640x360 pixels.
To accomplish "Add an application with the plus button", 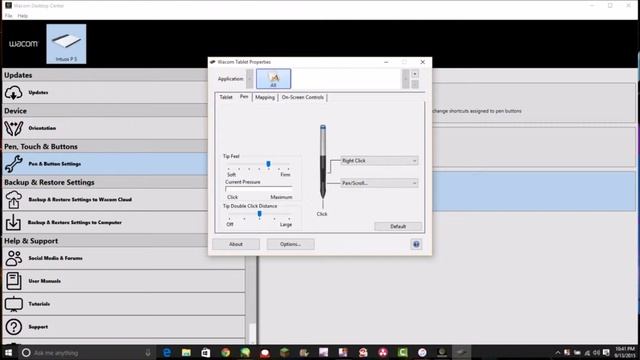I will [415, 74].
